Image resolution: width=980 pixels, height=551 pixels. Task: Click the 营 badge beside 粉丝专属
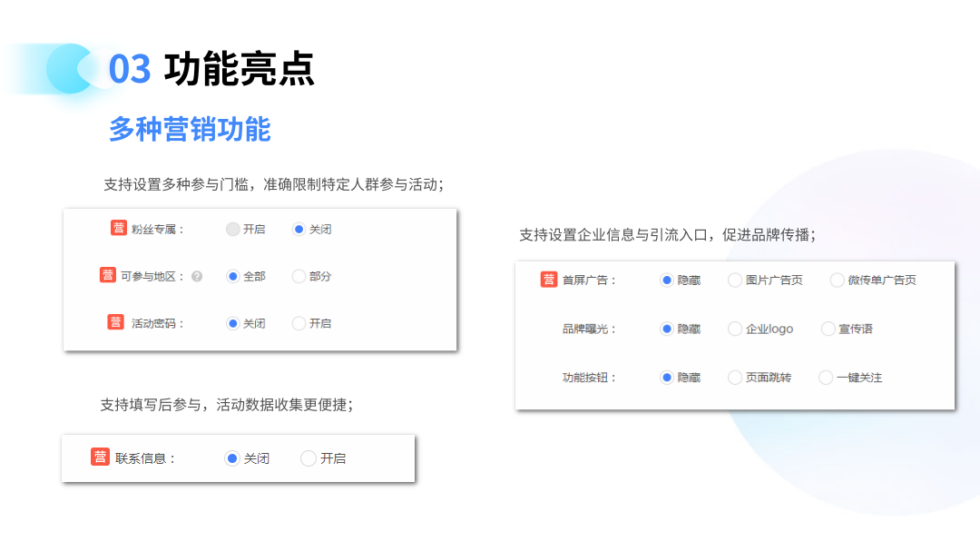[x=119, y=228]
